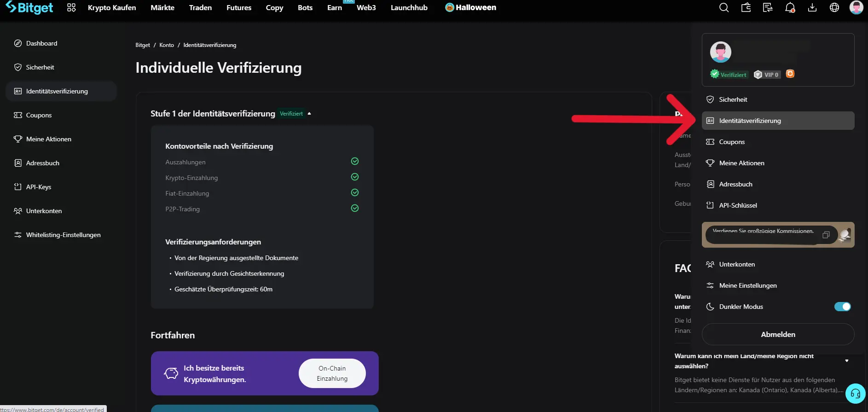Image resolution: width=868 pixels, height=412 pixels.
Task: Open the wallet assets icon in header
Action: click(746, 8)
